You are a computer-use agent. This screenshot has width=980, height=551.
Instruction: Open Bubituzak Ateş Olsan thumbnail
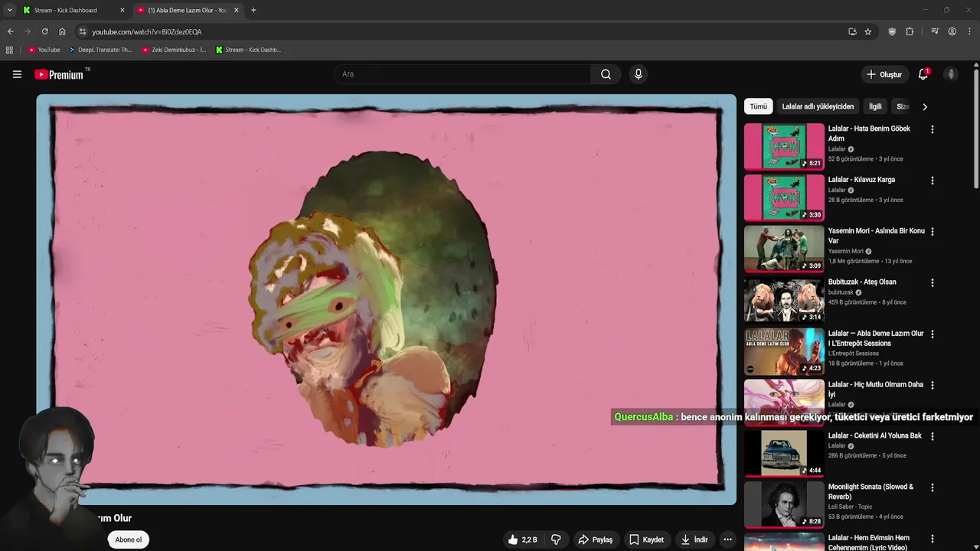point(784,300)
